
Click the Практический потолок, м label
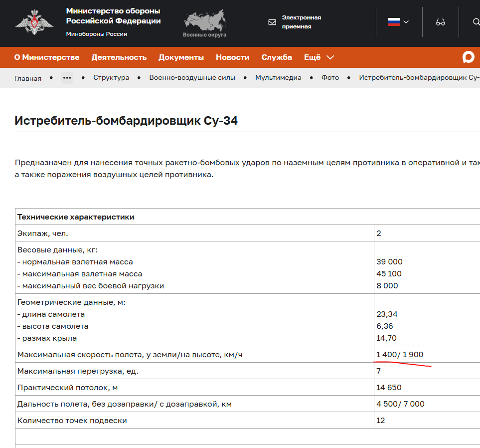(68, 388)
